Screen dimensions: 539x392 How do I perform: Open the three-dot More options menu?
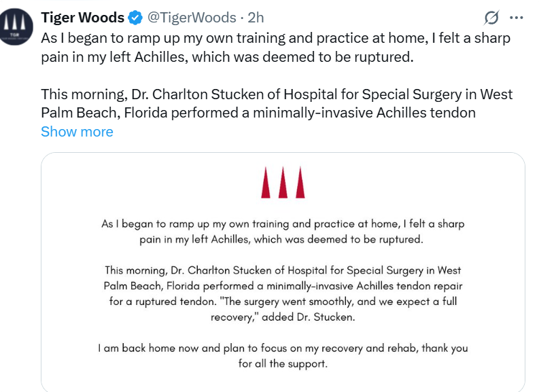[516, 18]
